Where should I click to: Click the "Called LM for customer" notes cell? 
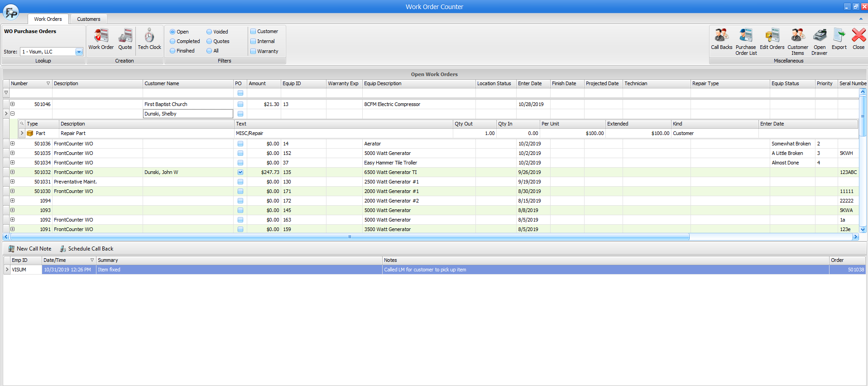coord(606,270)
